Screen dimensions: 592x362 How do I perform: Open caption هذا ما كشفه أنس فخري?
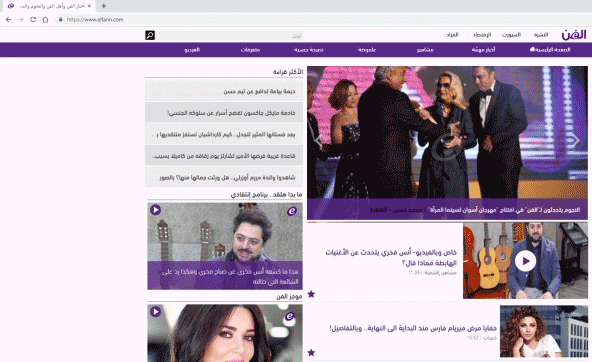coord(230,276)
